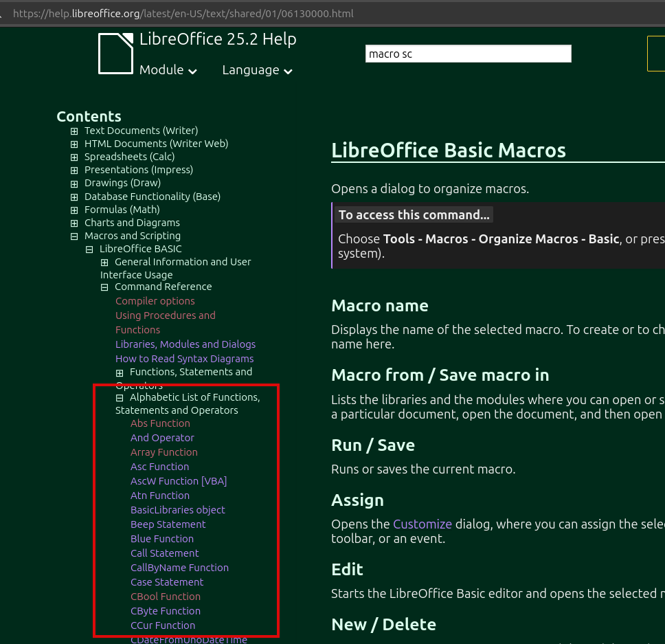Open the CCur Function help page
The height and width of the screenshot is (644, 665).
click(163, 625)
